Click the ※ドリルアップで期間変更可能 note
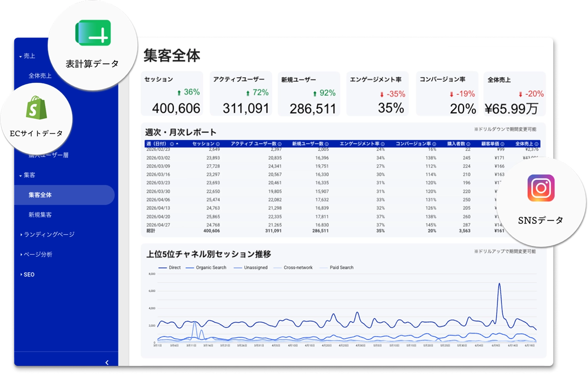The width and height of the screenshot is (588, 374). (x=505, y=251)
